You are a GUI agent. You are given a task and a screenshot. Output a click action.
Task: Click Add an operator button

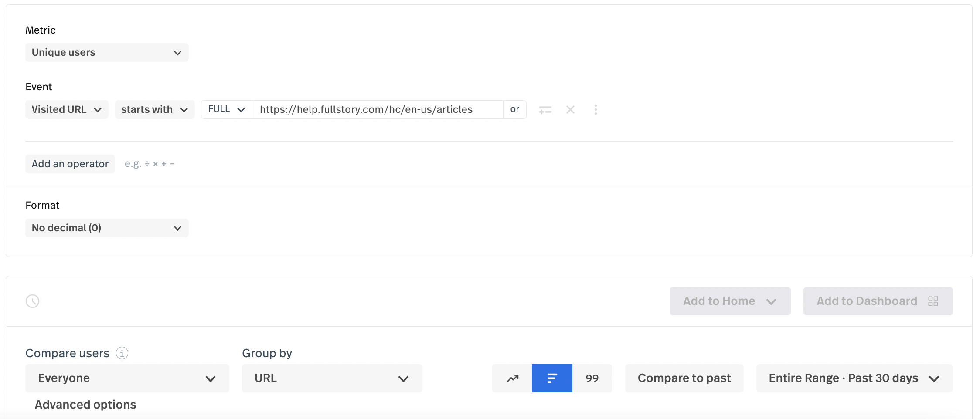(x=70, y=164)
